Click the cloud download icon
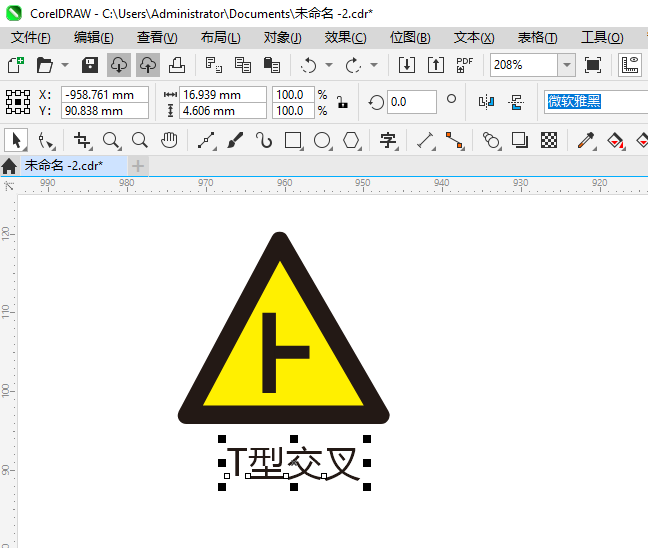Viewport: 648px width, 548px height. tap(119, 65)
